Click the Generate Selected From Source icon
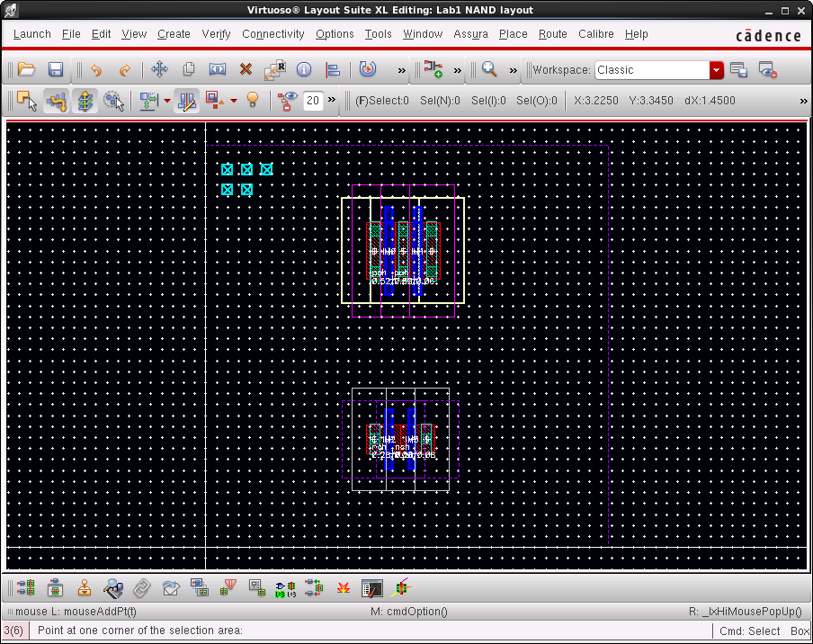 pyautogui.click(x=55, y=588)
